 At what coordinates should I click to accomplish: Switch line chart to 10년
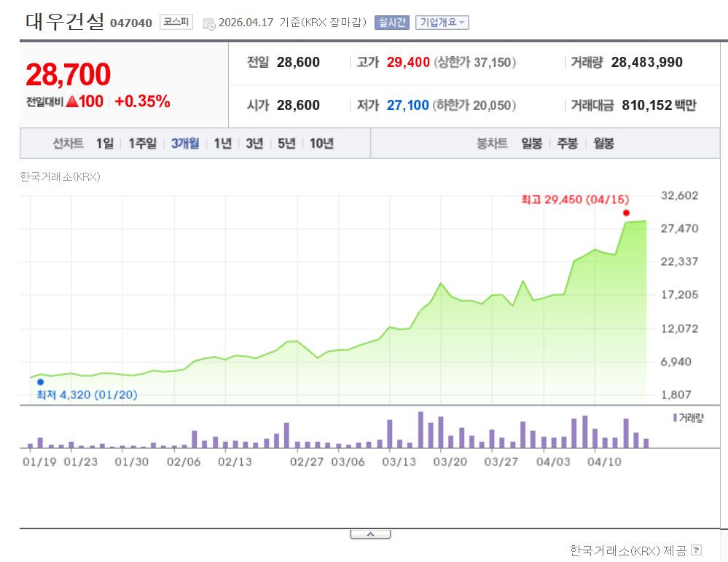(x=321, y=144)
